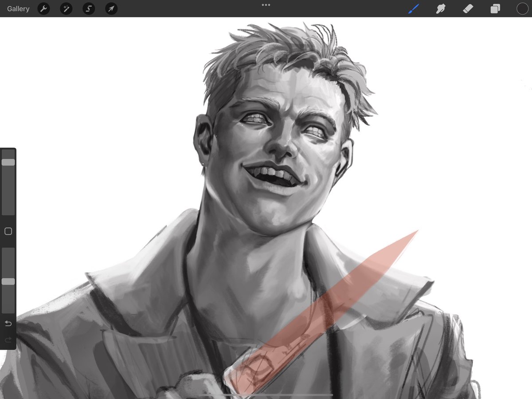
Task: Activate the Selection S-shaped tool
Action: [x=89, y=8]
